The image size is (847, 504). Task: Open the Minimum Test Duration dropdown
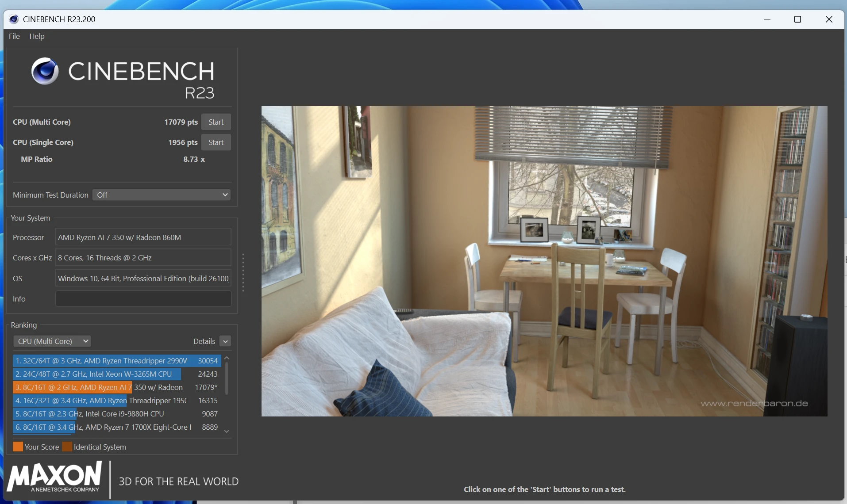click(162, 195)
